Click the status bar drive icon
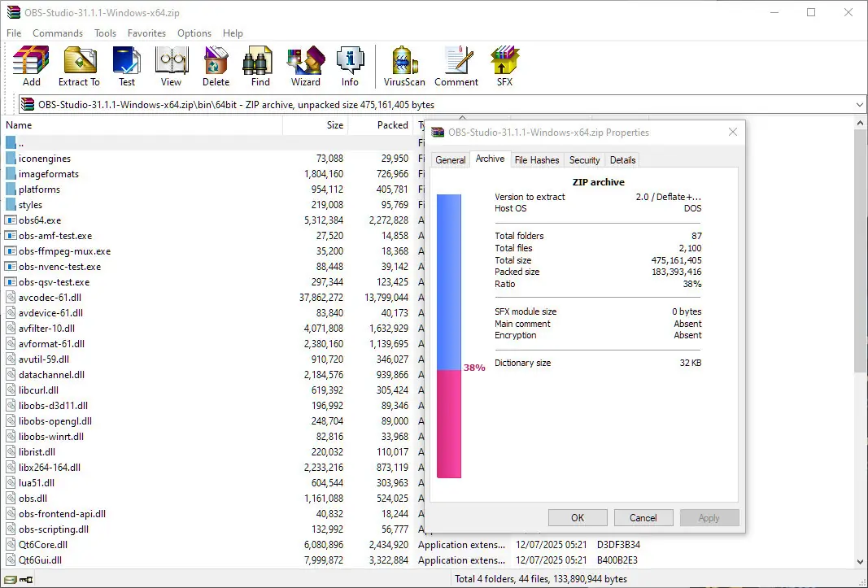Viewport: 868px width, 588px height. pos(10,580)
